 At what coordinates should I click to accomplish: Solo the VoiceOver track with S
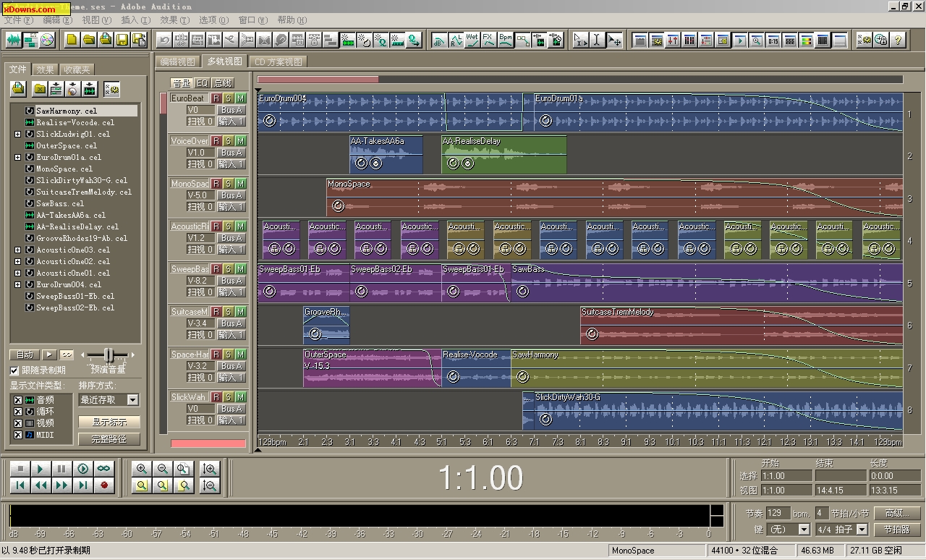coord(228,141)
